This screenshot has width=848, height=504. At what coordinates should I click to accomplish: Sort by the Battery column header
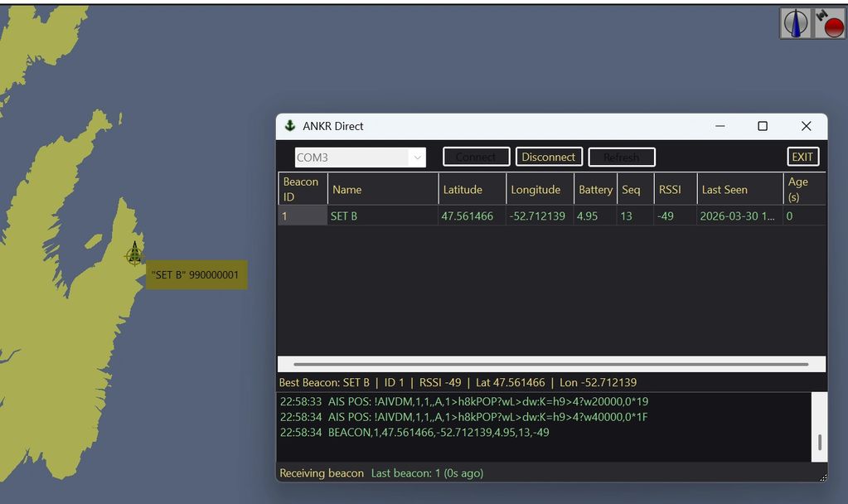click(x=595, y=190)
